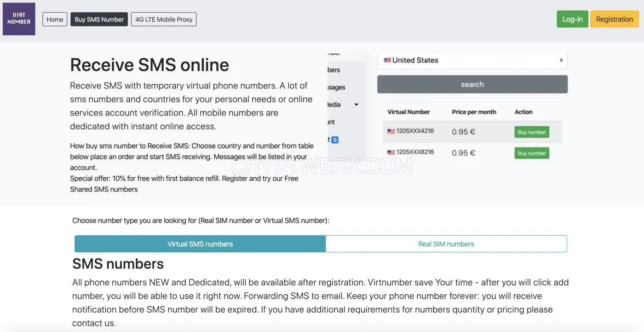Click "Choose number type you are looking for" text
The image size is (644, 332).
pos(134,221)
